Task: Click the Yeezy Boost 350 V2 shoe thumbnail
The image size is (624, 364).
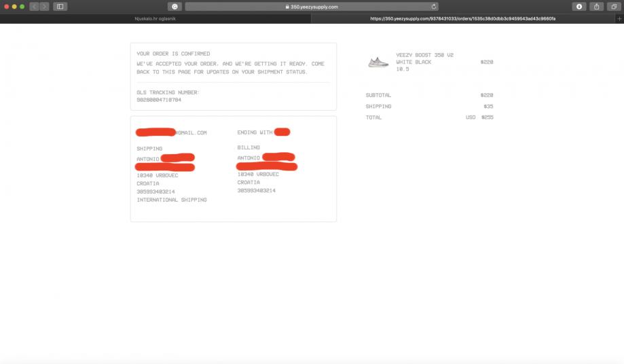Action: 378,62
